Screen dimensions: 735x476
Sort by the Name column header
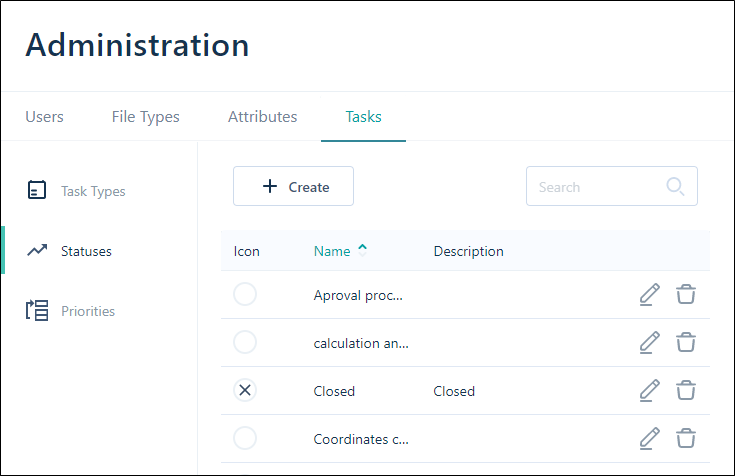(332, 251)
